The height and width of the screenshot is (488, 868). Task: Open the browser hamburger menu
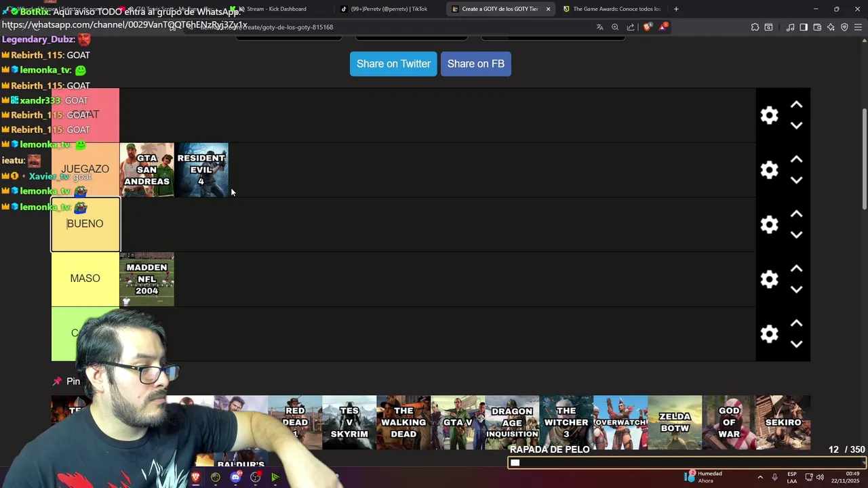tap(859, 27)
